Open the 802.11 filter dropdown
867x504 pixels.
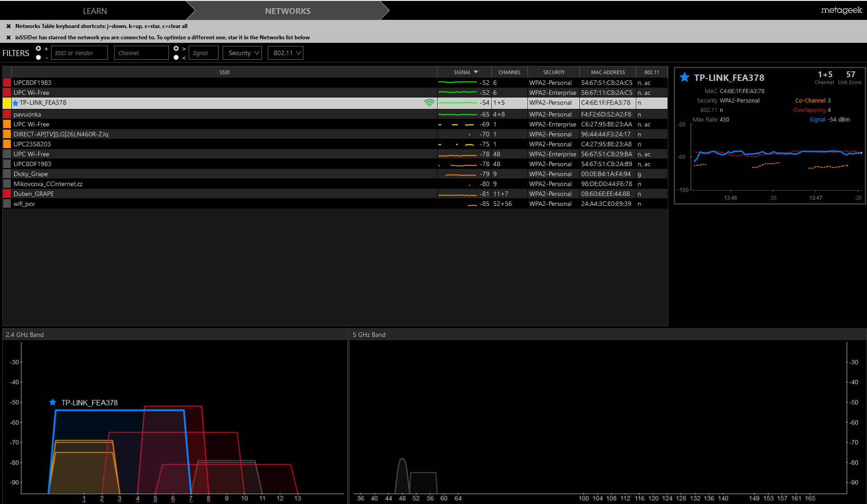285,53
